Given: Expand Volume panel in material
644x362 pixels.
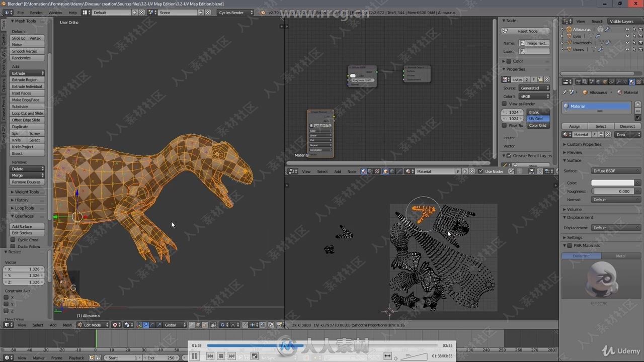Looking at the screenshot, I should [x=574, y=209].
